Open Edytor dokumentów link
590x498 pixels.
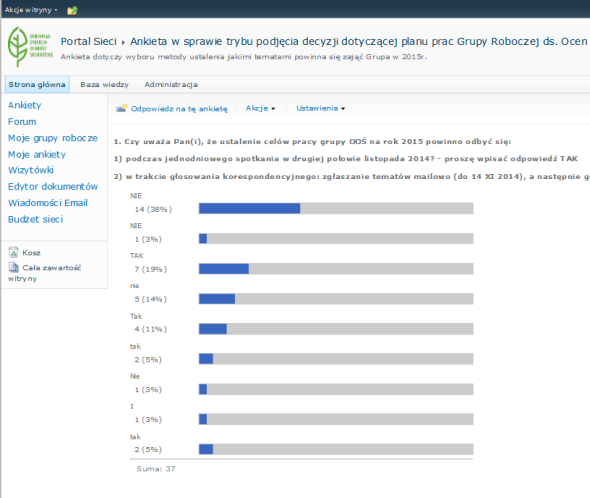pyautogui.click(x=53, y=186)
